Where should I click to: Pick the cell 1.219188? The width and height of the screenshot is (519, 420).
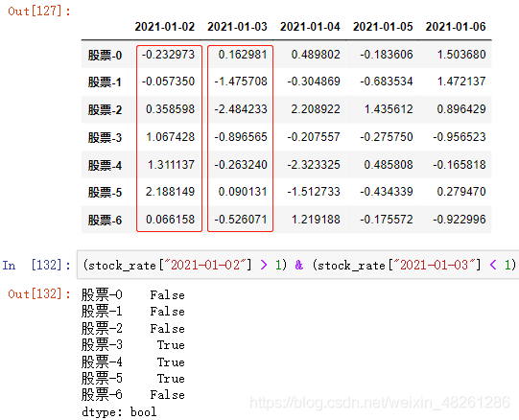click(x=316, y=220)
